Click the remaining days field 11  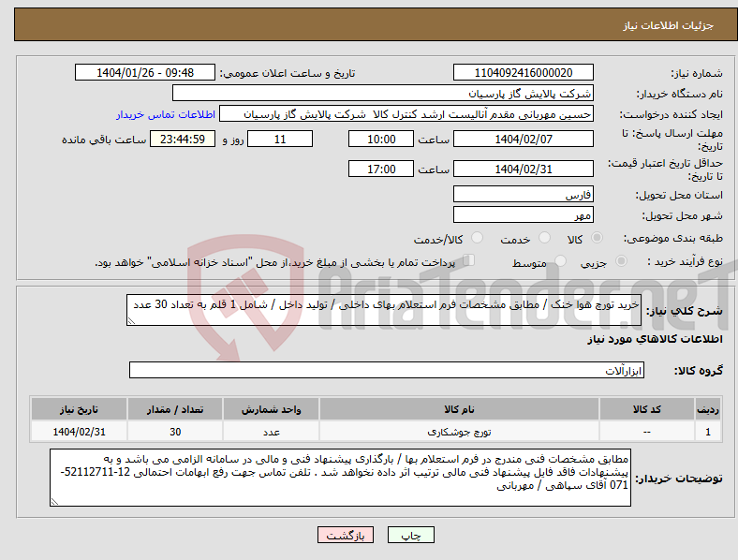(280, 139)
